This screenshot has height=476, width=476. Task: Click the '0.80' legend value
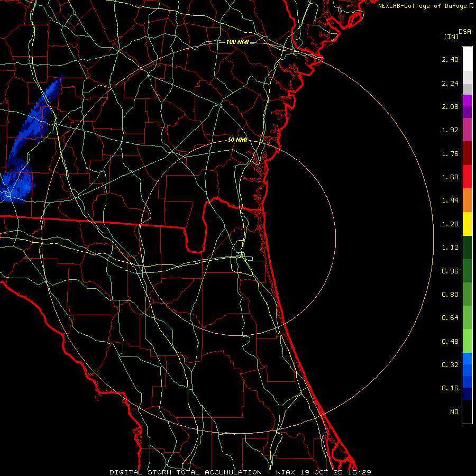pos(450,295)
